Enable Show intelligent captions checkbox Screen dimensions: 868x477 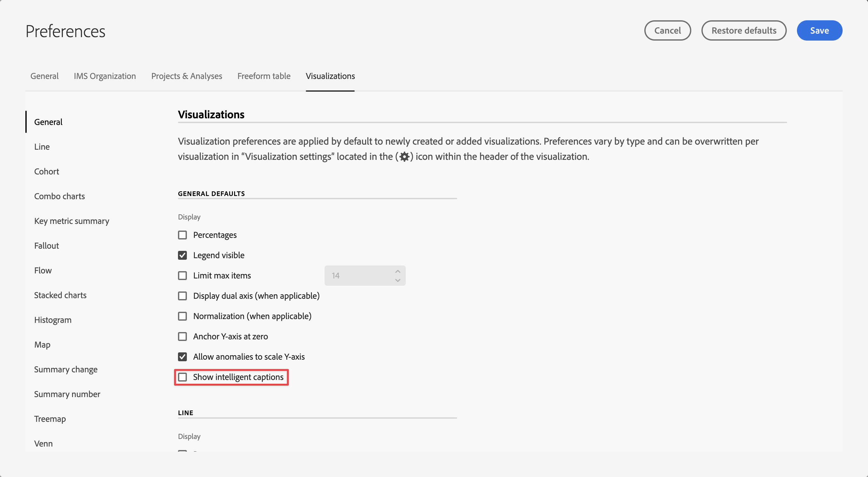click(x=182, y=377)
